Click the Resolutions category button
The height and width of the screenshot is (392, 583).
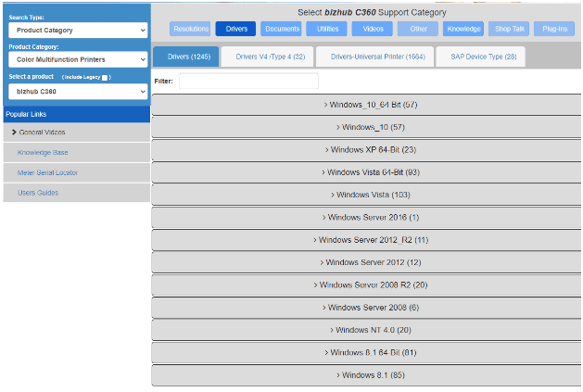coord(191,29)
